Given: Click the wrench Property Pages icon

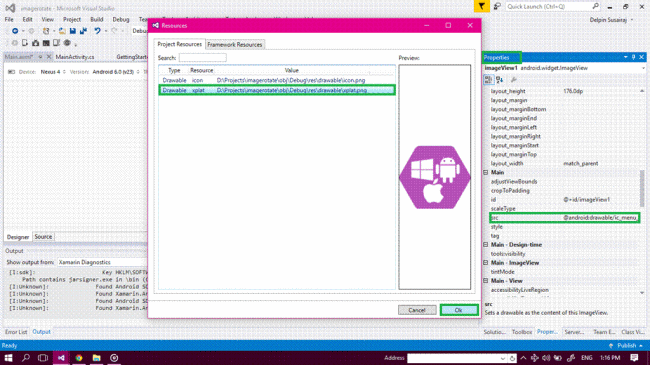Looking at the screenshot, I should click(x=514, y=80).
